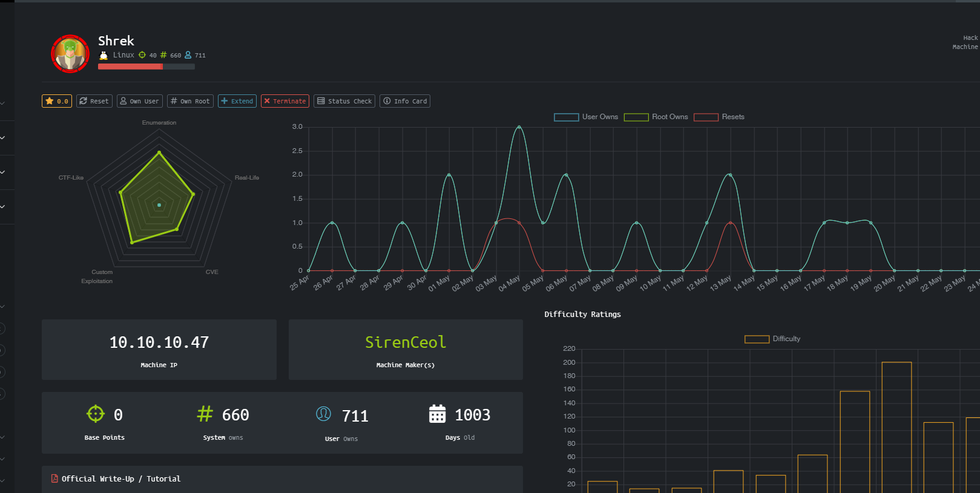This screenshot has height=493, width=980.
Task: Click User Owns data point on 09 May
Action: 636,223
